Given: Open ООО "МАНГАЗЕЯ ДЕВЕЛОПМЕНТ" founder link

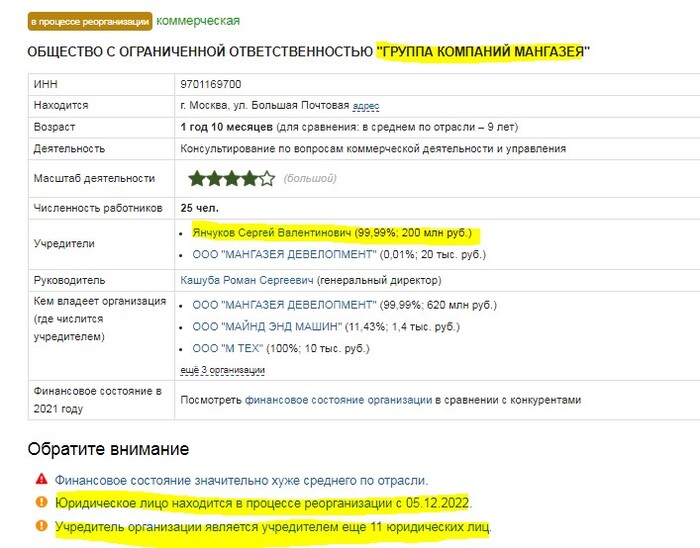Looking at the screenshot, I should pyautogui.click(x=284, y=254).
